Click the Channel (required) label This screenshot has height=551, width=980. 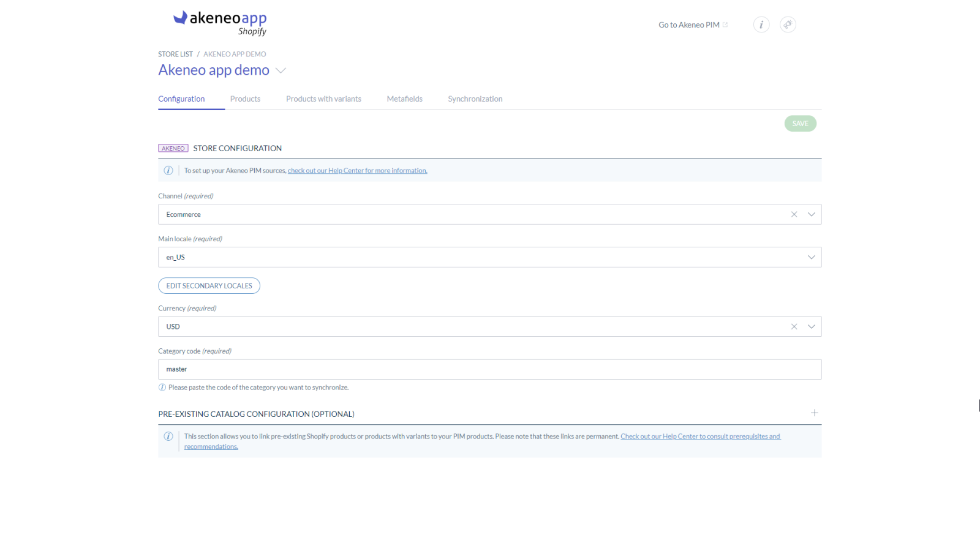pyautogui.click(x=186, y=197)
